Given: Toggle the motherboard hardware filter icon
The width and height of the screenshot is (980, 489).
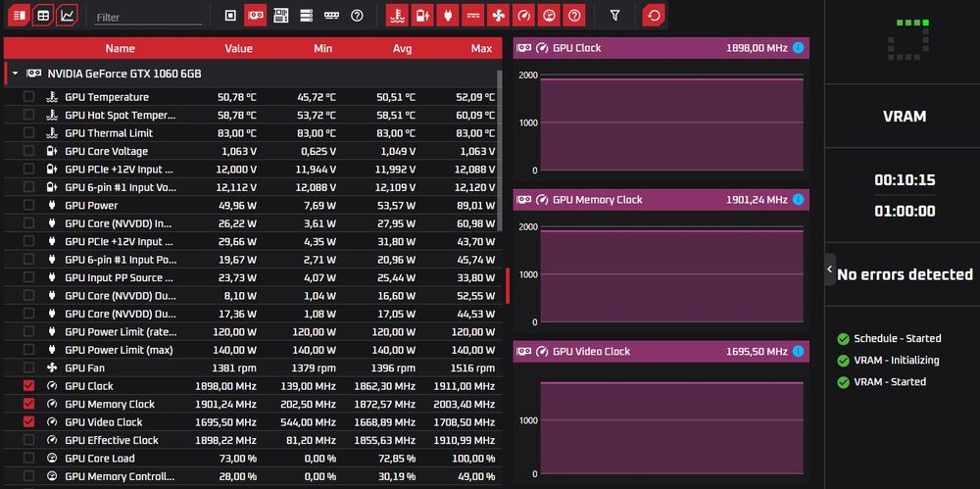Looking at the screenshot, I should (x=280, y=15).
